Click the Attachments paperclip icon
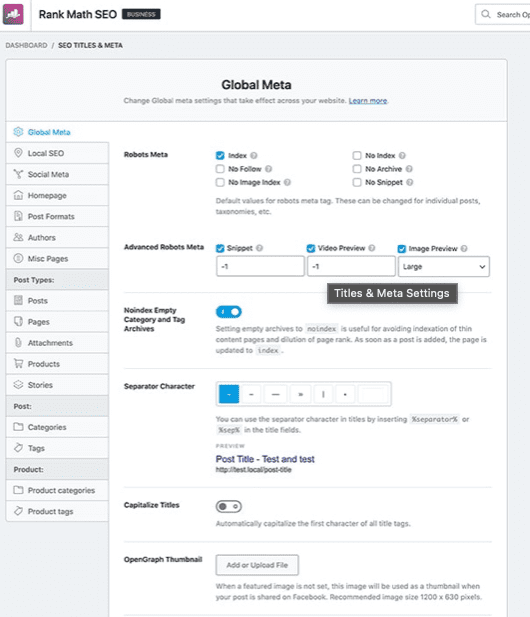 [18, 342]
